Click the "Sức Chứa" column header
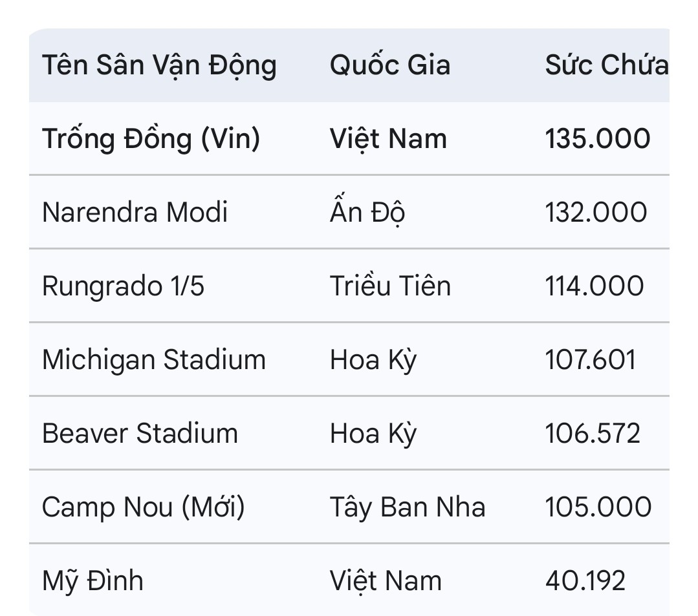This screenshot has width=698, height=616. click(606, 66)
